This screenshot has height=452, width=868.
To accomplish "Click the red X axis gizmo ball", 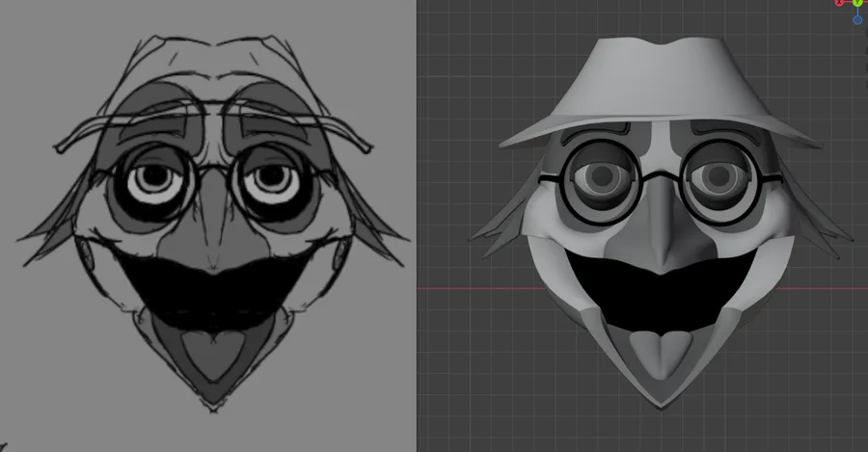I will pos(840,2).
